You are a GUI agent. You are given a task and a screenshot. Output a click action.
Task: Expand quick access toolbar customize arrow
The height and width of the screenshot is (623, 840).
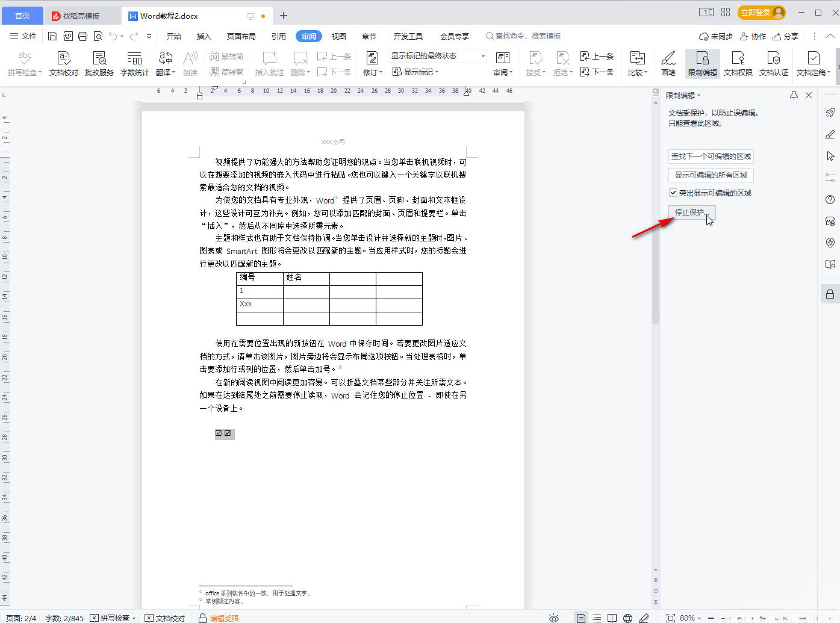tap(149, 36)
